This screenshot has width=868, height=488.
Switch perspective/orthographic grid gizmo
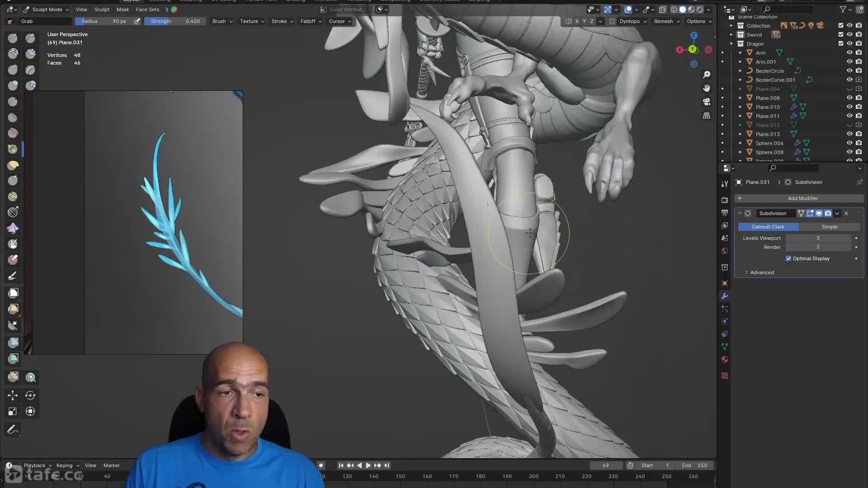[707, 116]
